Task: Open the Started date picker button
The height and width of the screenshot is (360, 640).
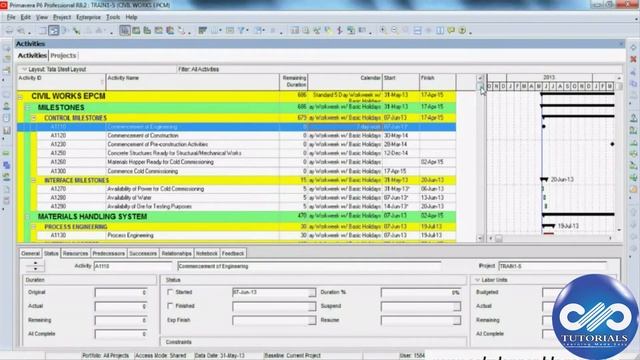Action: 312,293
